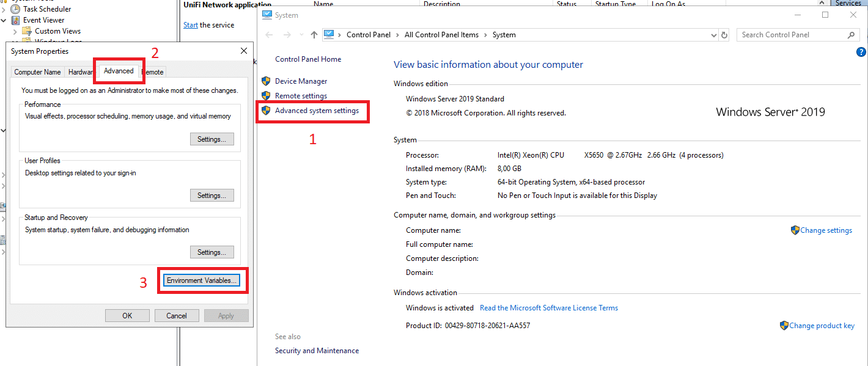Select the Event Viewer label in the tree
868x366 pixels.
coord(44,20)
